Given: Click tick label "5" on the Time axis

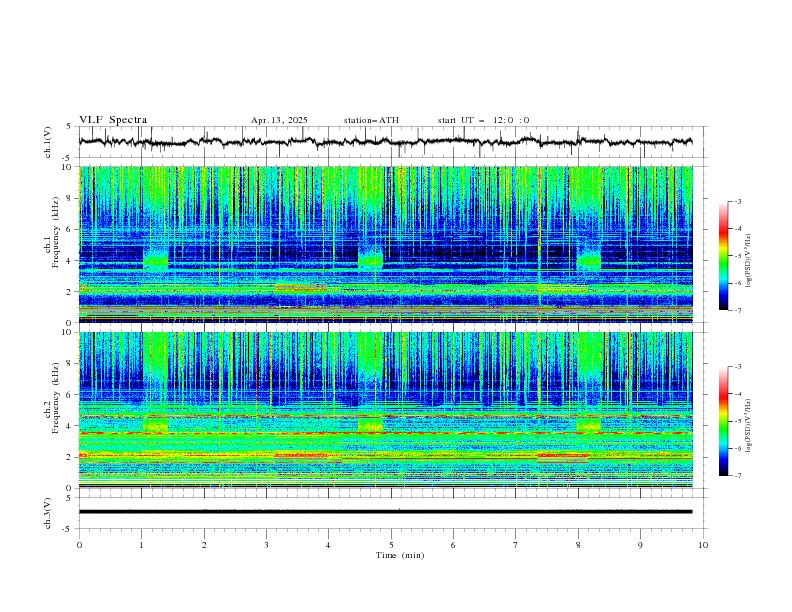Looking at the screenshot, I should (x=391, y=545).
